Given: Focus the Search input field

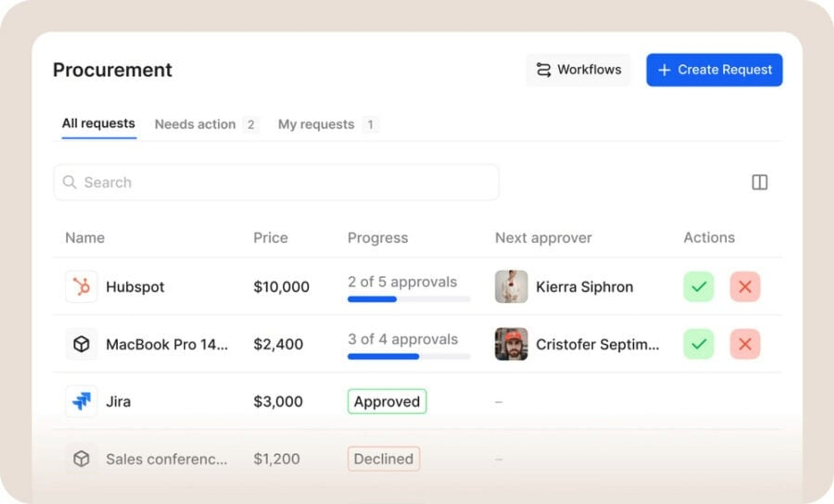Looking at the screenshot, I should [x=276, y=182].
